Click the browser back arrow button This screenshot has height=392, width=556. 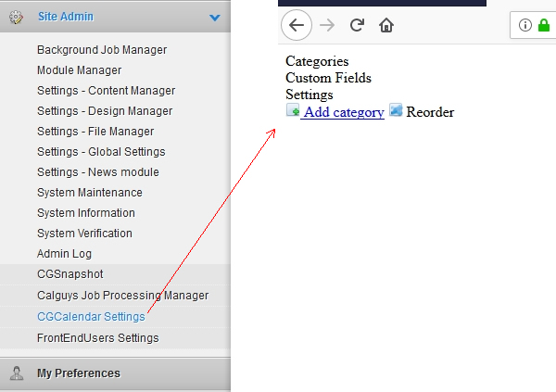(x=297, y=25)
